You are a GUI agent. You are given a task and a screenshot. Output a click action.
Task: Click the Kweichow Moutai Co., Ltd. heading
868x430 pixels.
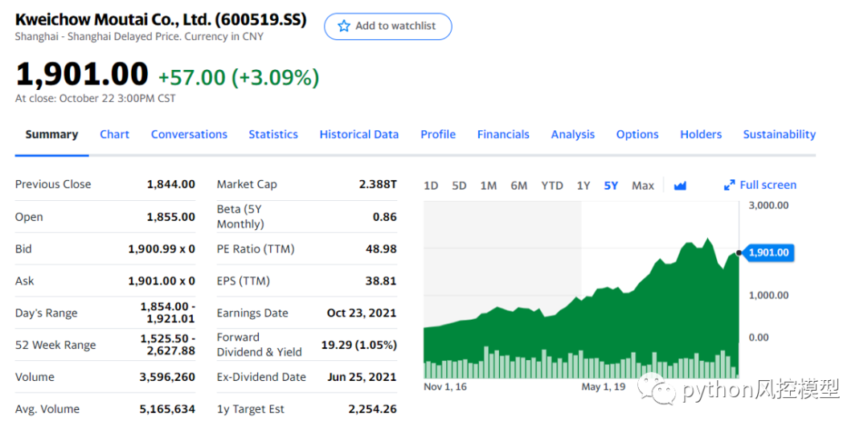161,20
